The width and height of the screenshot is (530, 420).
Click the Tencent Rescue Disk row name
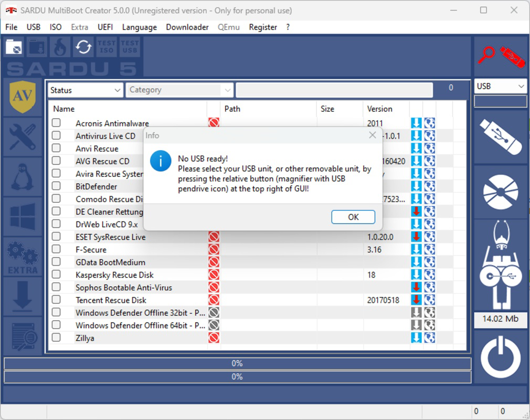111,300
